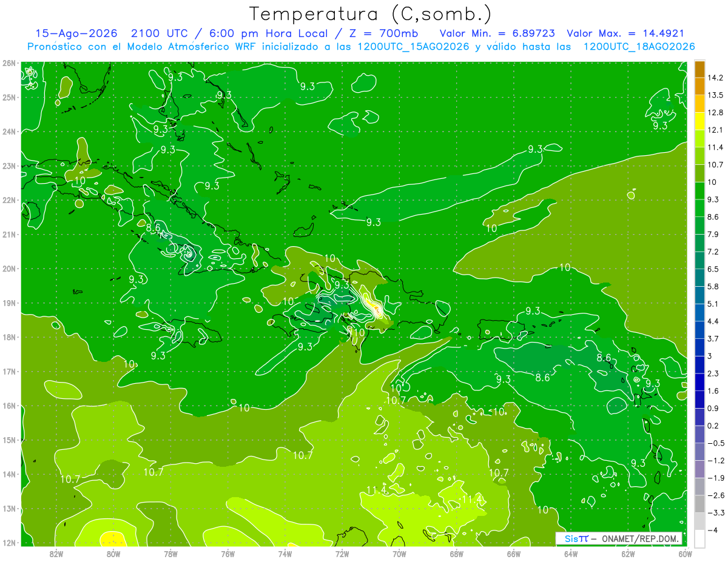Pick the teal swatch between 5.8 and 6.5
728x562 pixels.
(x=699, y=277)
